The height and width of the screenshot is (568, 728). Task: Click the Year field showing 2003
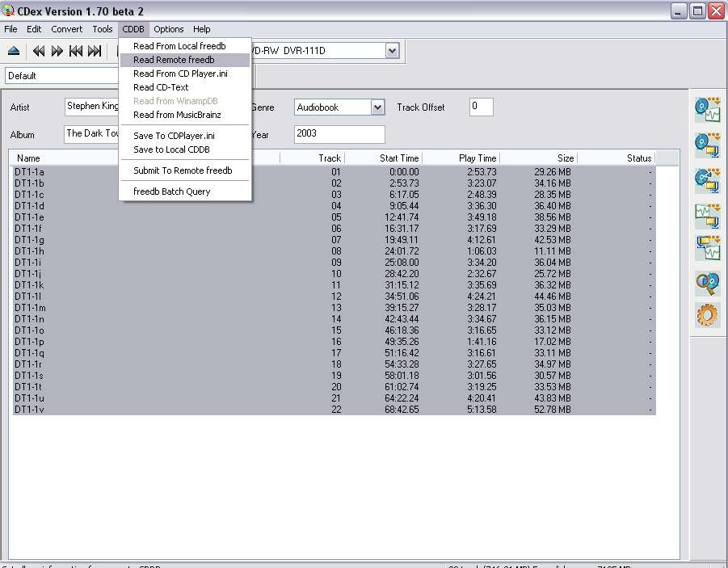[x=339, y=134]
